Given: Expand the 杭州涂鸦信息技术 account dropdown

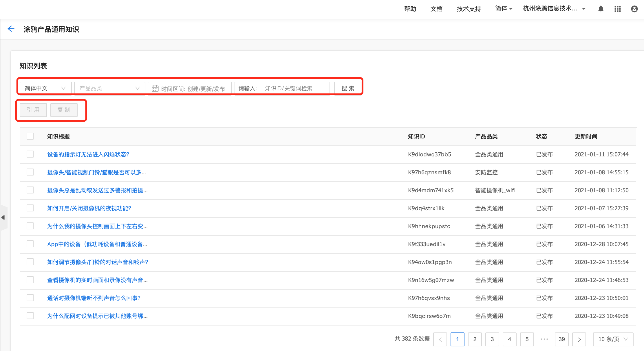Looking at the screenshot, I should tap(554, 9).
